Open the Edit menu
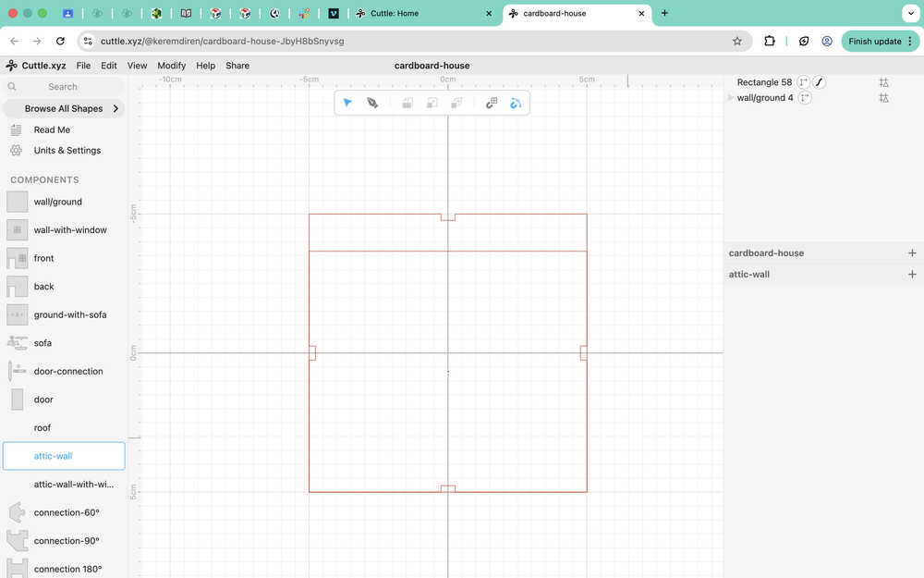The height and width of the screenshot is (578, 924). click(108, 66)
